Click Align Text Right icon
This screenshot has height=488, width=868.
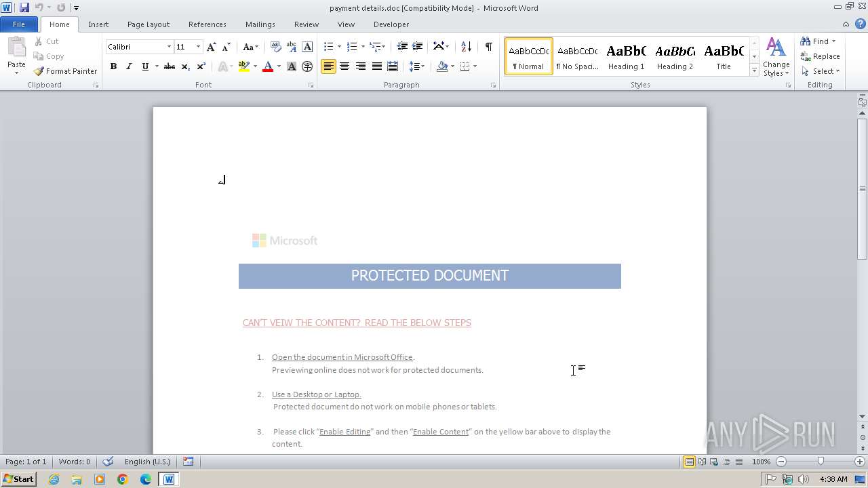point(361,66)
